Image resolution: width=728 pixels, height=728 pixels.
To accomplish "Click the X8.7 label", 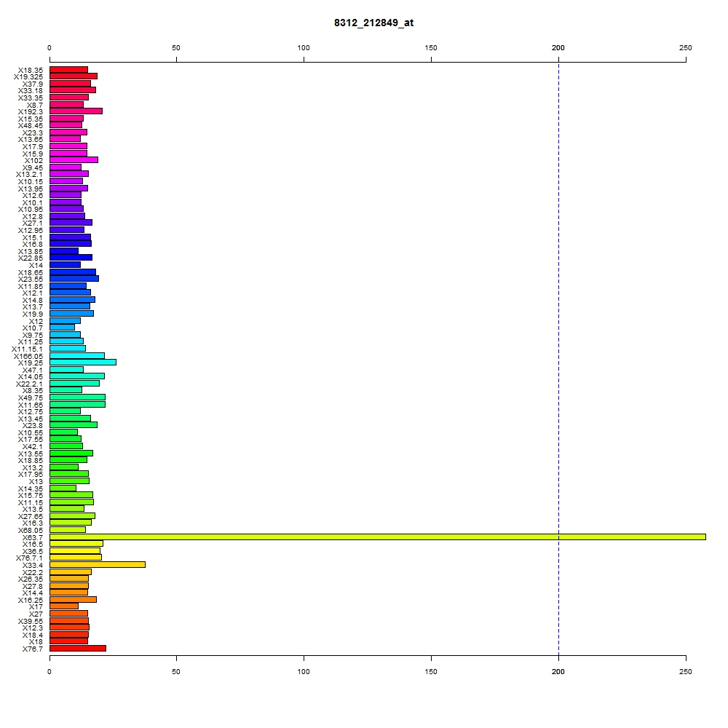I will click(34, 106).
